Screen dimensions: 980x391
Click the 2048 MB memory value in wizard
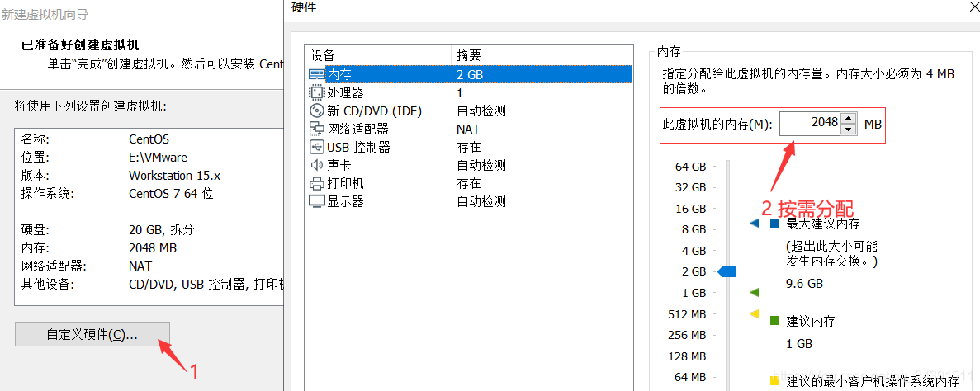[x=153, y=248]
